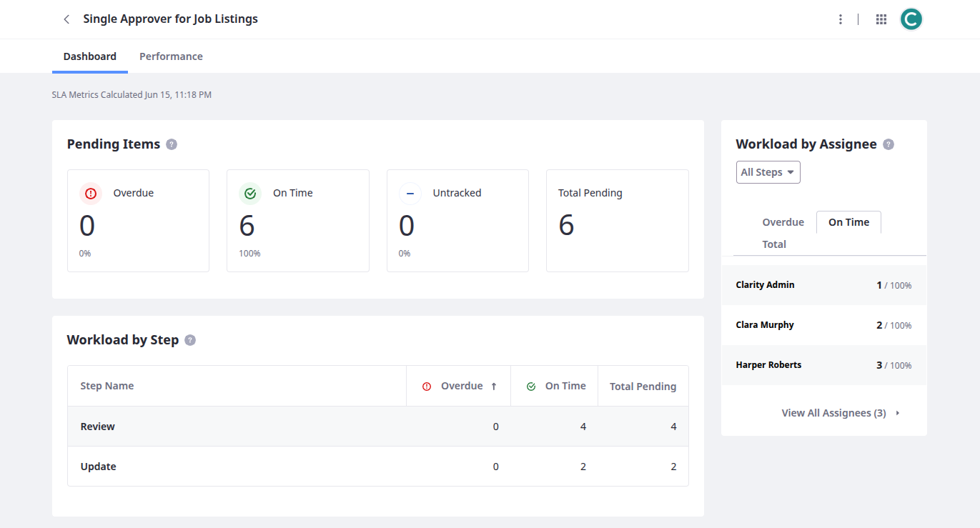Open the Update step row
The image size is (980, 528).
coord(99,467)
